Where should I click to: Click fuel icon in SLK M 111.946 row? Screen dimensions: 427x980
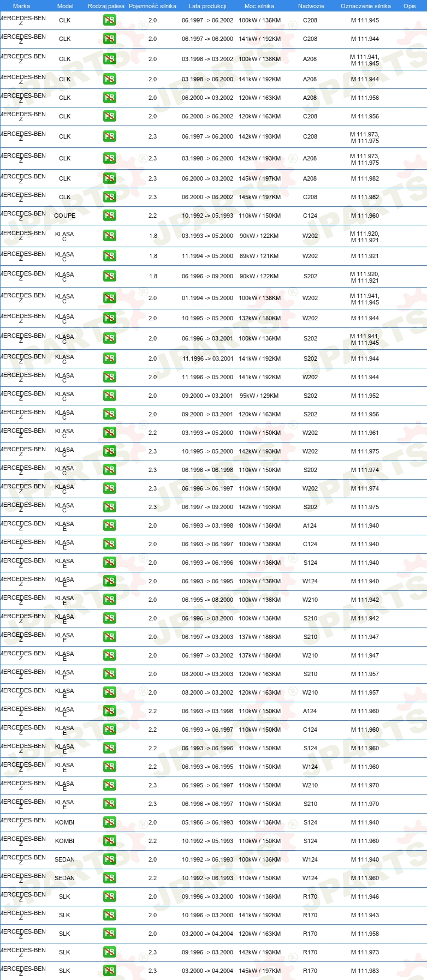[109, 897]
